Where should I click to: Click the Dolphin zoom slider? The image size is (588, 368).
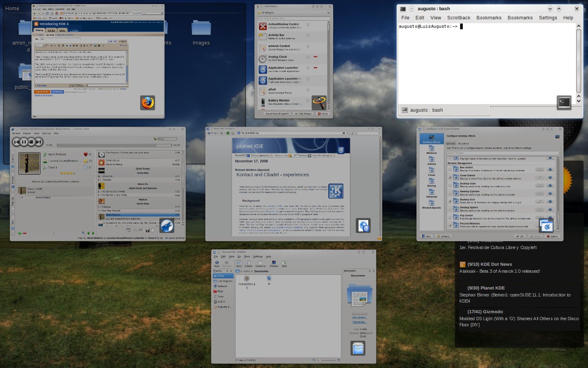point(327,360)
